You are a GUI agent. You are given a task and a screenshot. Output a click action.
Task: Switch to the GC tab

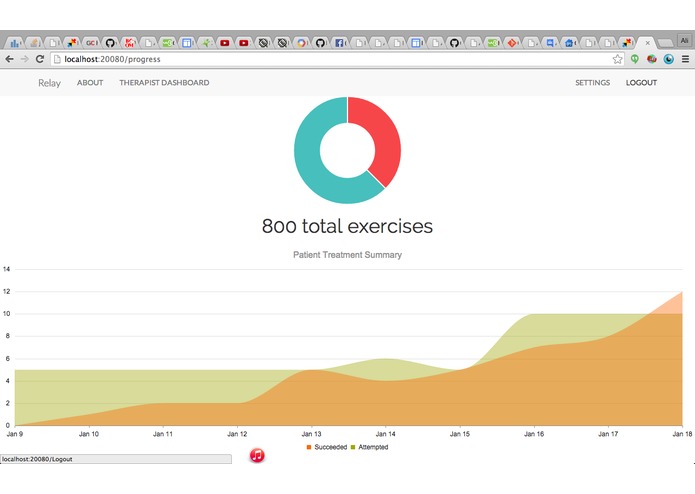(90, 43)
